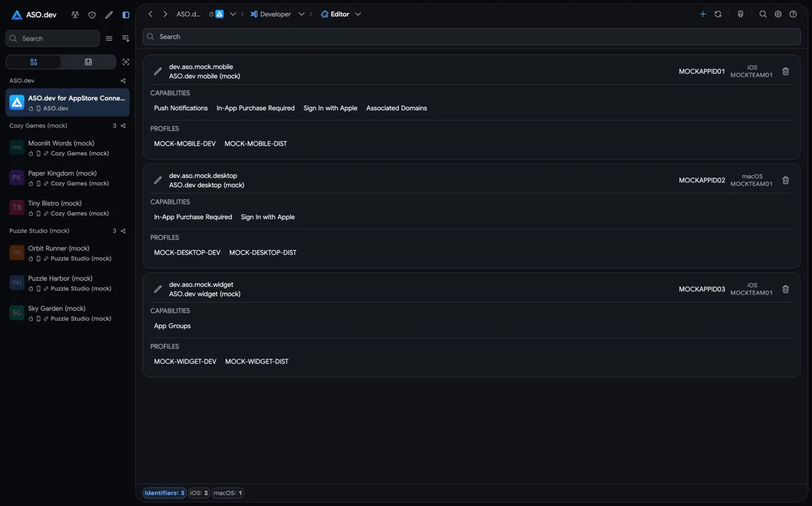
Task: Click the shield security icon
Action: (x=92, y=15)
